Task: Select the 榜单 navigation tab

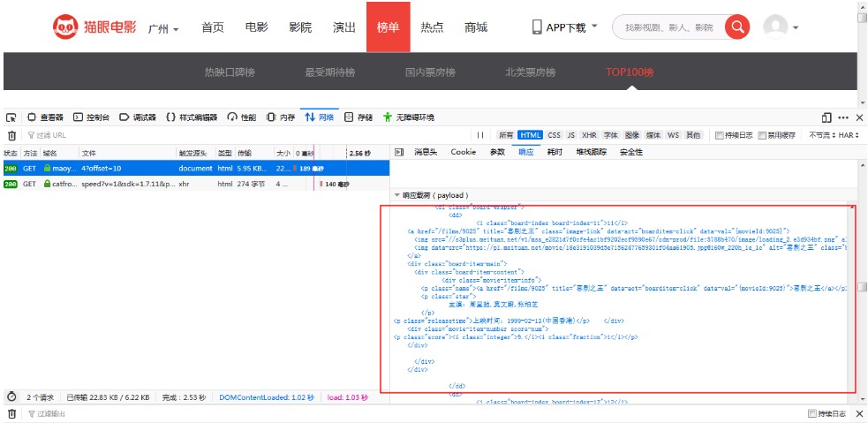Action: pyautogui.click(x=388, y=27)
